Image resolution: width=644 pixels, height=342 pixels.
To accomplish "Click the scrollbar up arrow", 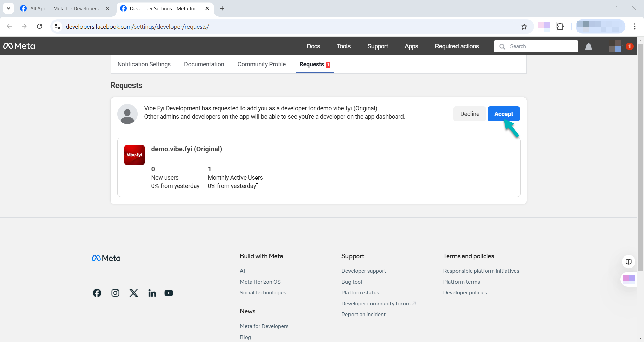I will click(x=640, y=40).
